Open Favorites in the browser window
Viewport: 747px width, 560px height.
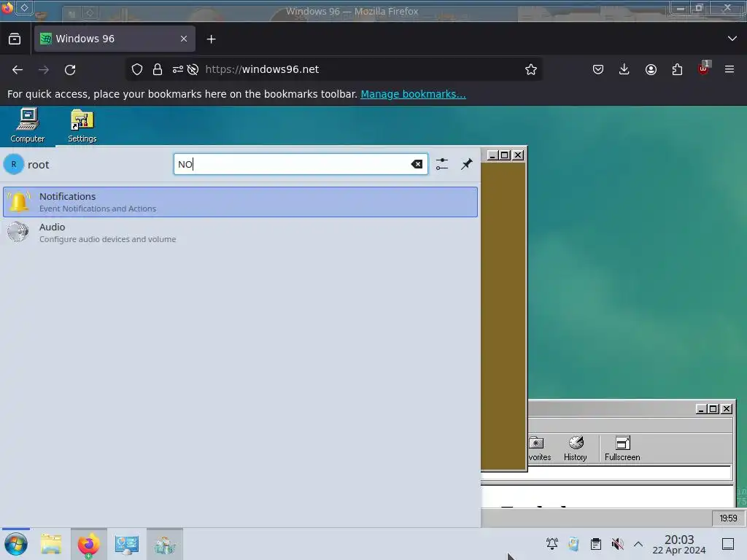pos(539,448)
